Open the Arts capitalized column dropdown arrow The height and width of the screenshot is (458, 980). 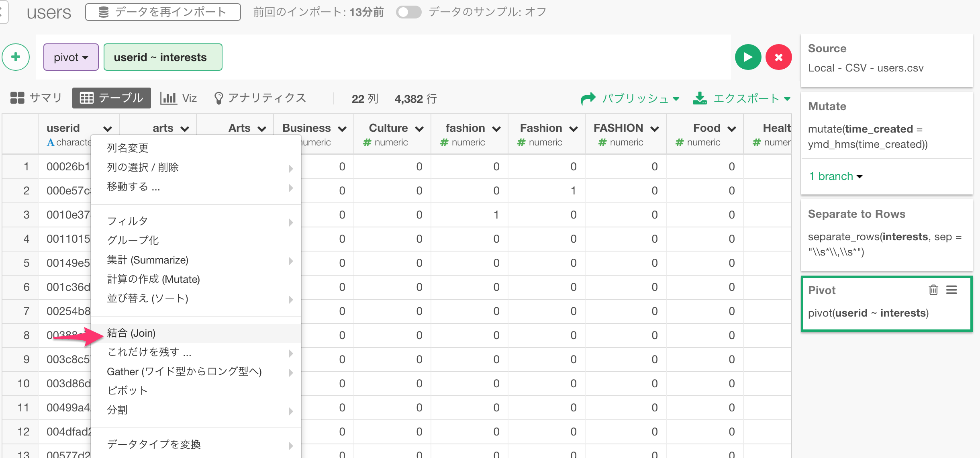pos(262,129)
